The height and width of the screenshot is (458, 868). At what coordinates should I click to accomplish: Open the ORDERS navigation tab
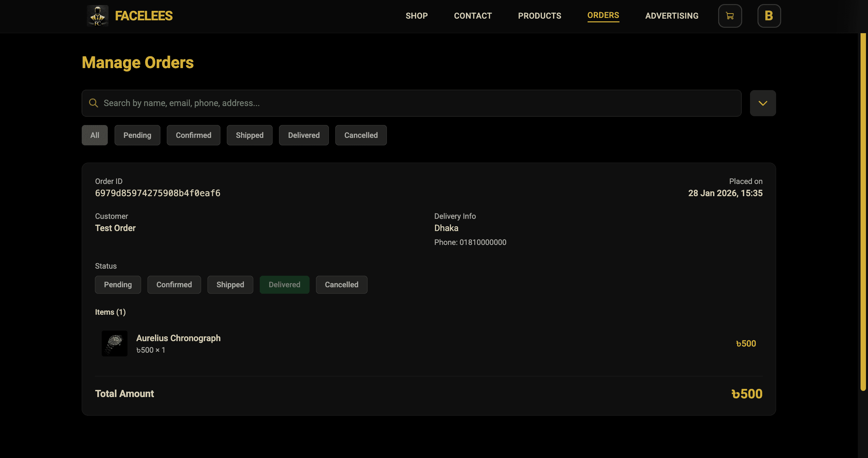coord(603,16)
